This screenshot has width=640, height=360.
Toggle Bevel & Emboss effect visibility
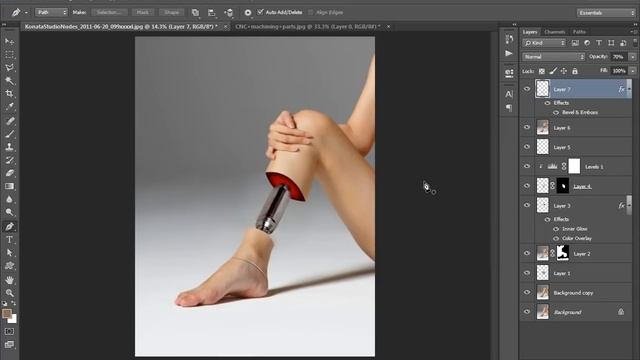(x=556, y=112)
